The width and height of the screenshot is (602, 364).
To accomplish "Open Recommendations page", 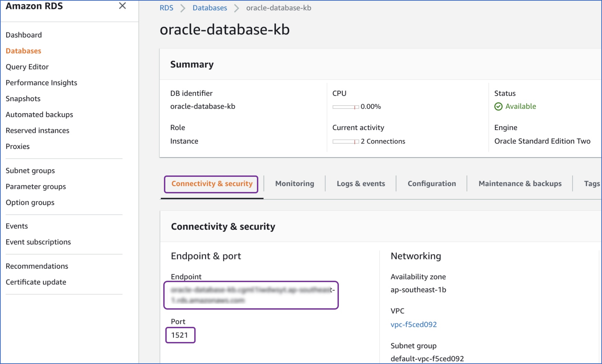I will click(x=37, y=266).
